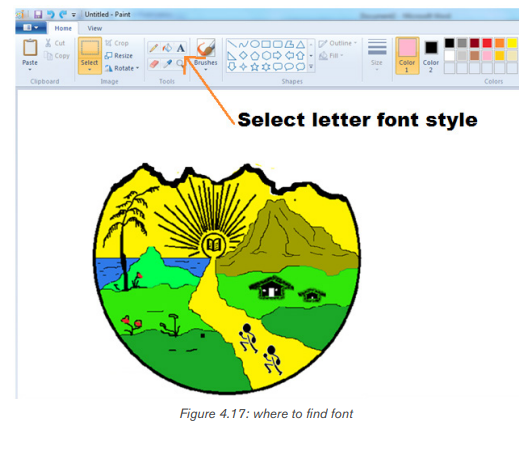Select the Fill with color bucket tool
The width and height of the screenshot is (532, 455).
pos(167,48)
